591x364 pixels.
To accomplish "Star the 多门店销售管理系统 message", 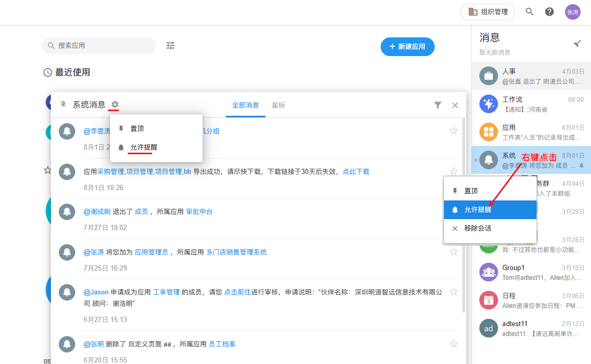I will tap(453, 252).
